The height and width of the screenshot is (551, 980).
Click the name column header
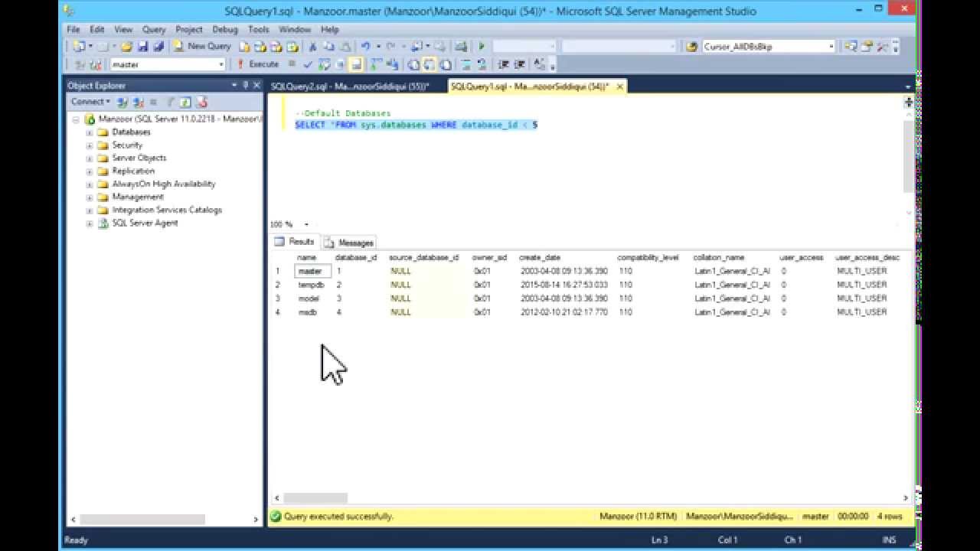(x=306, y=258)
